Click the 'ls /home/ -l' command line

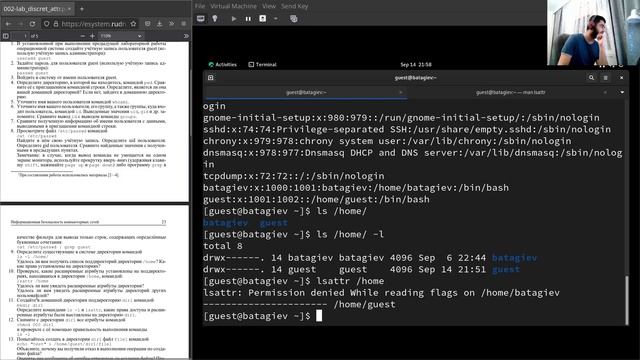coord(293,234)
